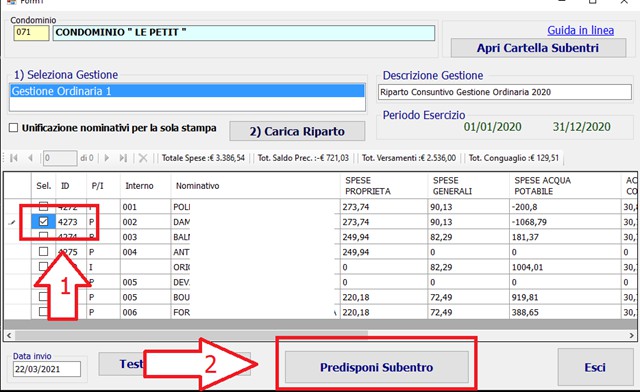
Task: Click the Tot. Saldo Prec. toolbar label
Action: coord(303,158)
